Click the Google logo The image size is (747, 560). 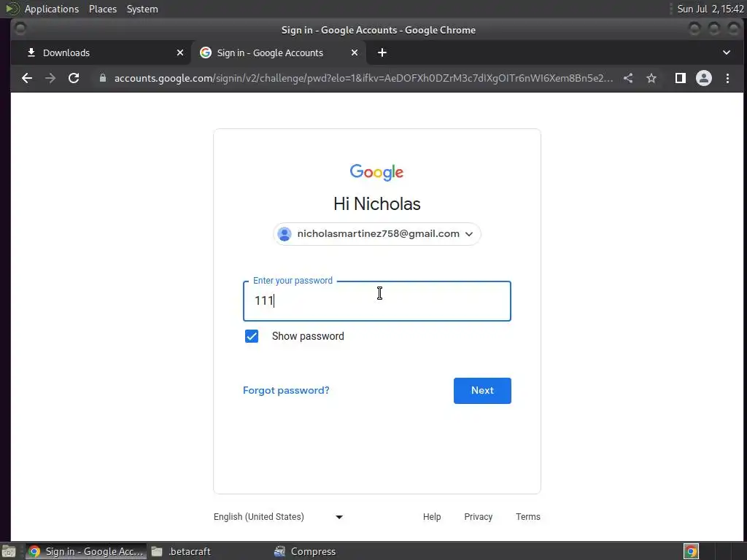tap(377, 172)
